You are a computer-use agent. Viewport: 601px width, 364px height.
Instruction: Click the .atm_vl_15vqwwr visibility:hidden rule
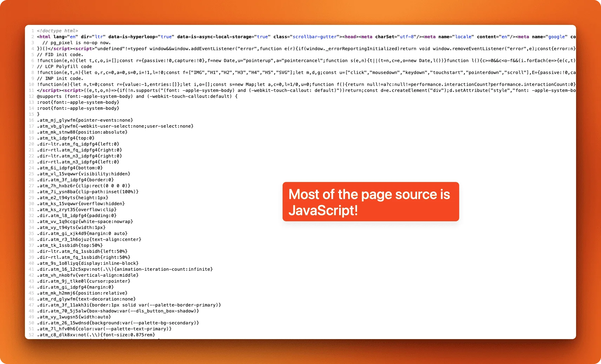click(x=84, y=174)
